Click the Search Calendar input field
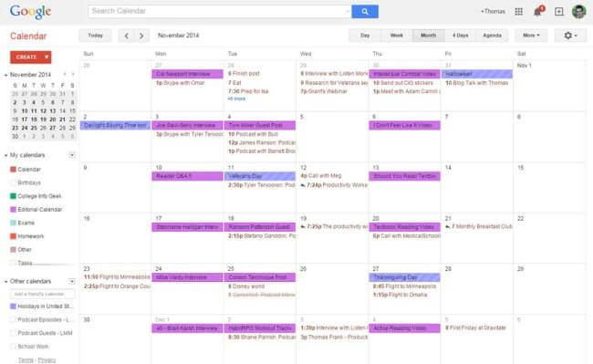 pyautogui.click(x=219, y=11)
